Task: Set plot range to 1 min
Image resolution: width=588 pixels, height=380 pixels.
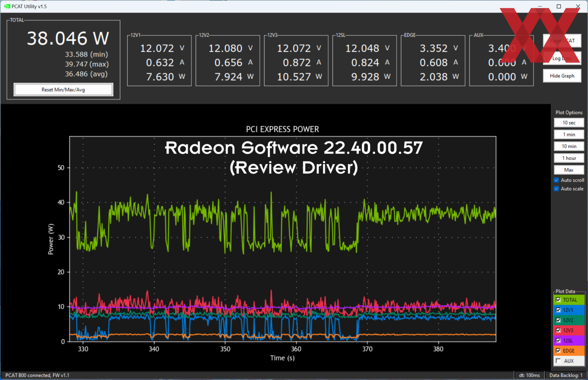Action: pos(569,135)
